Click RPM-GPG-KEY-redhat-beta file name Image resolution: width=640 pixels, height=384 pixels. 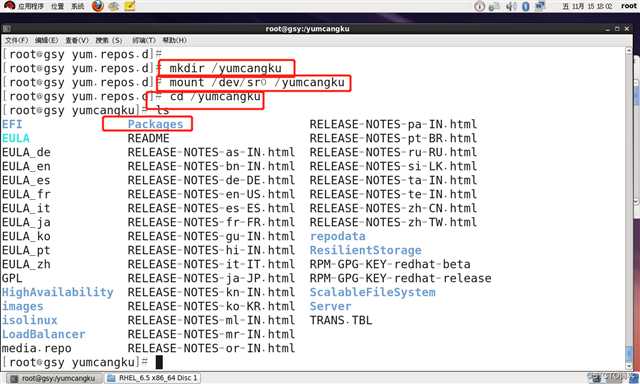click(390, 264)
